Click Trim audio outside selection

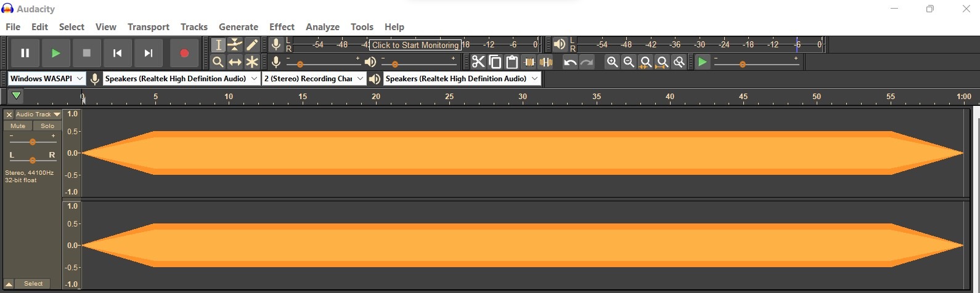click(x=529, y=62)
